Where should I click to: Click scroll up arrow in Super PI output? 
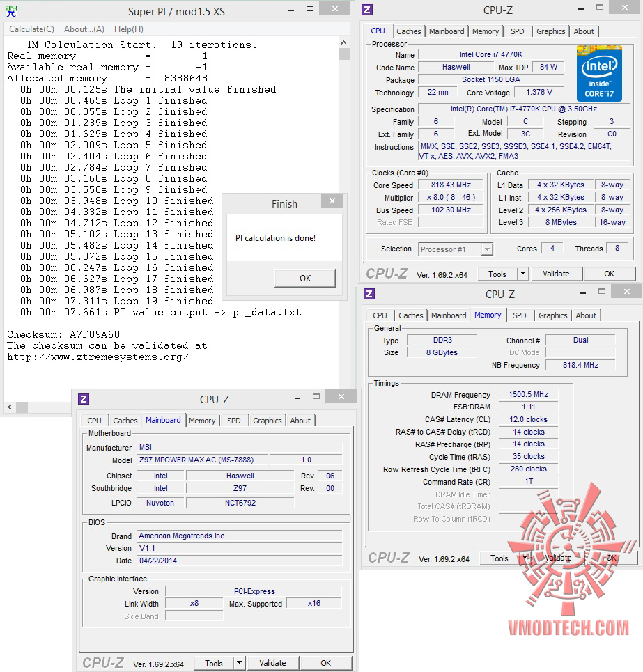(x=343, y=42)
